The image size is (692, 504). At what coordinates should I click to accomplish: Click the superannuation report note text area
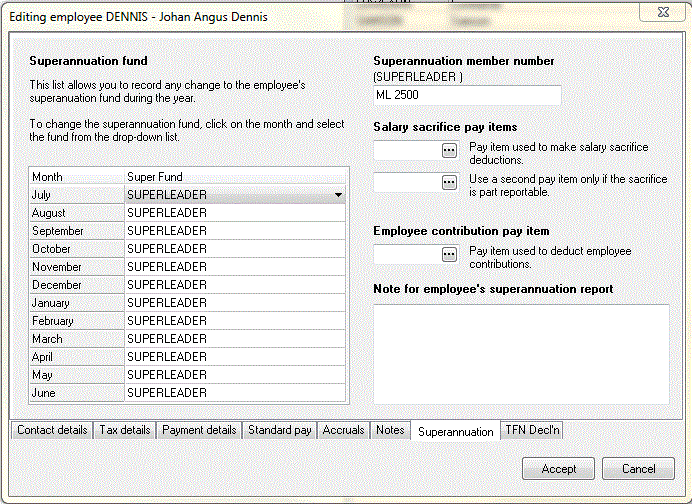click(521, 354)
